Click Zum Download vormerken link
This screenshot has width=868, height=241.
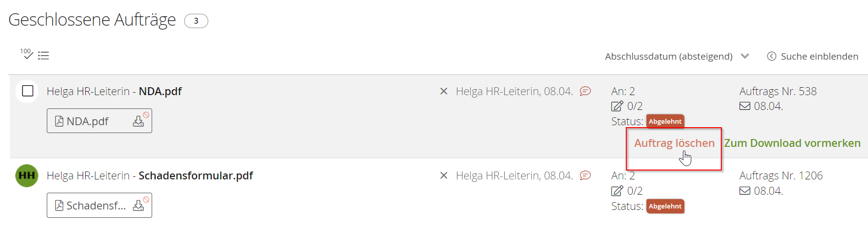792,143
